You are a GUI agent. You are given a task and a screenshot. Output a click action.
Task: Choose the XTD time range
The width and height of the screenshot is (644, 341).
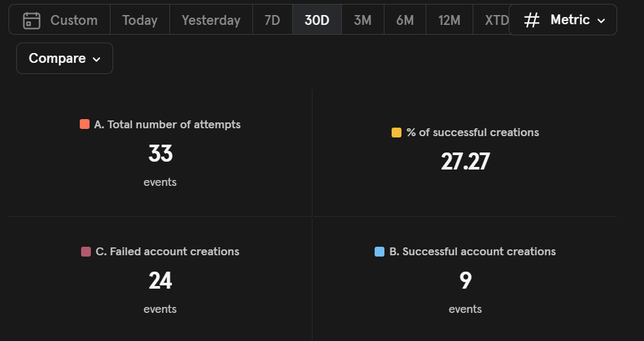496,20
